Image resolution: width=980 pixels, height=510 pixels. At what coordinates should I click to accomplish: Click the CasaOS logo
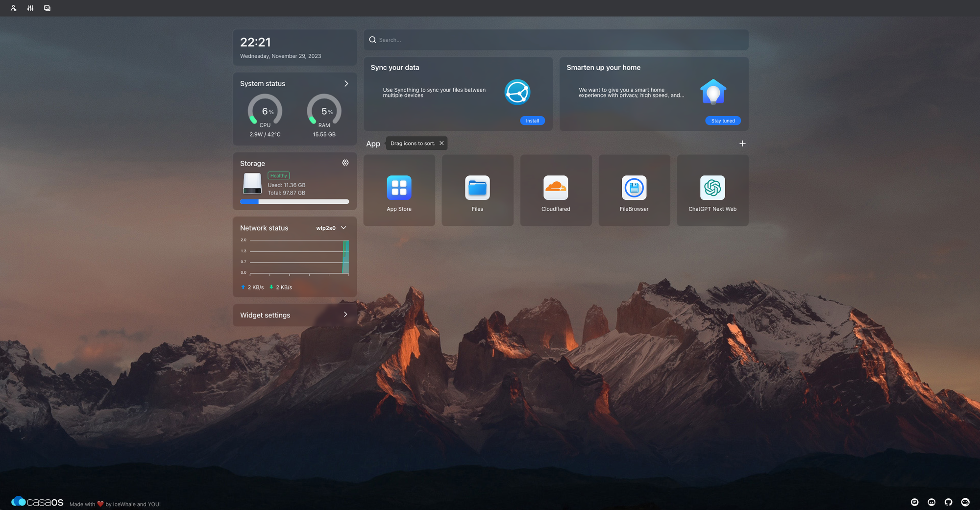37,502
